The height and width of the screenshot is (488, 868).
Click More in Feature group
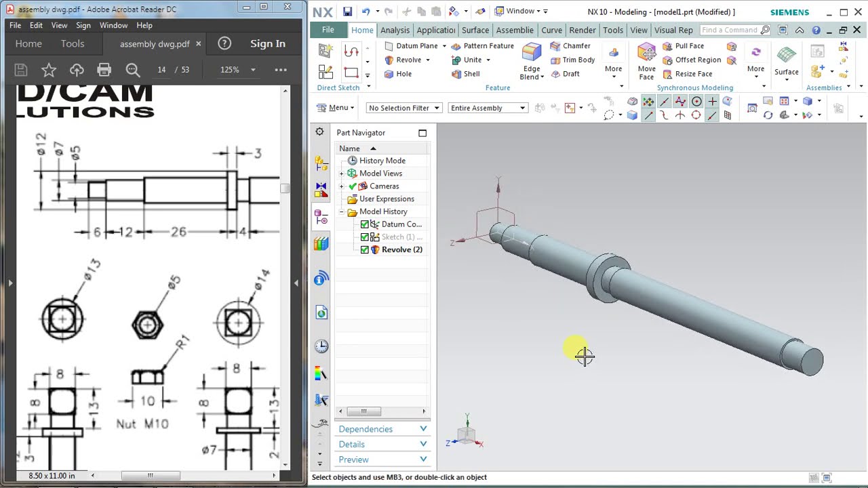coord(614,62)
